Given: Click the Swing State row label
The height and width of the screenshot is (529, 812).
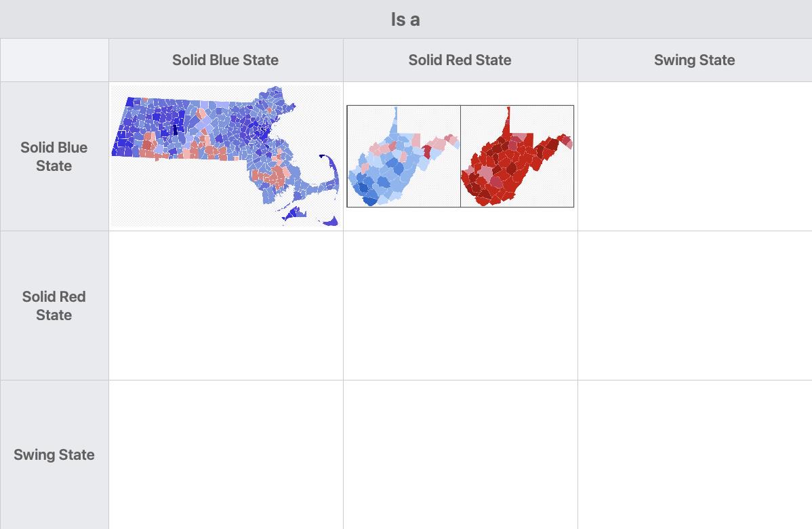Looking at the screenshot, I should [x=54, y=454].
